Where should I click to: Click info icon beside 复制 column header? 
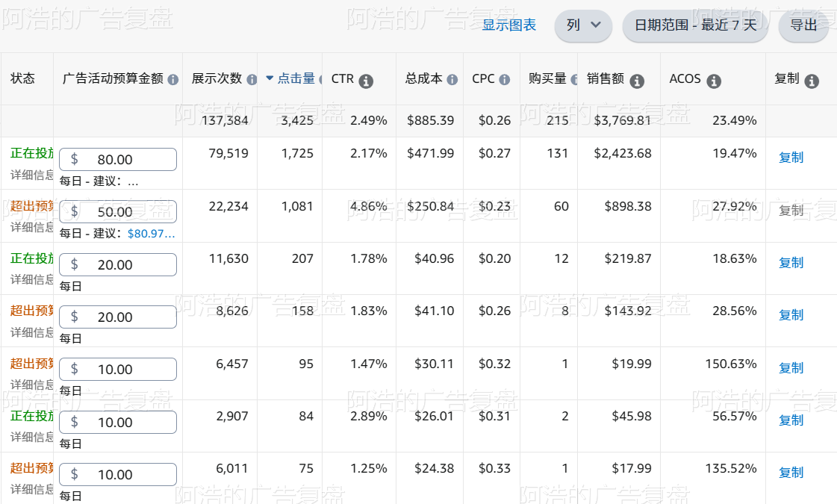coord(812,81)
